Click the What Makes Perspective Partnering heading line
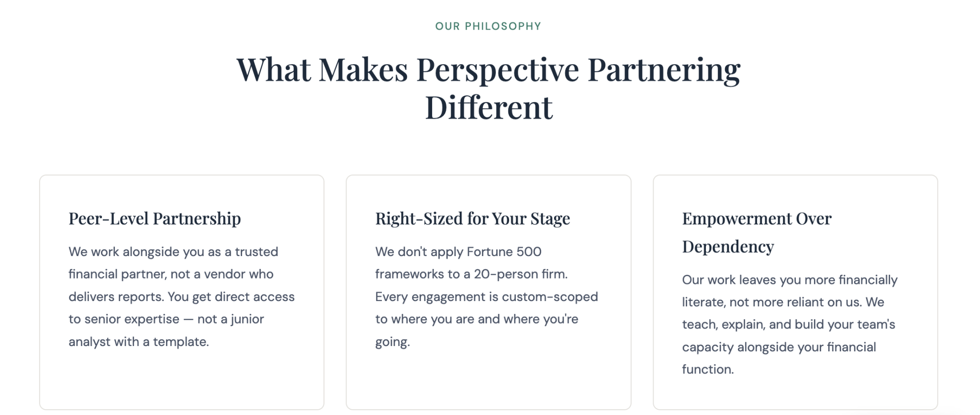The height and width of the screenshot is (415, 980). click(489, 70)
